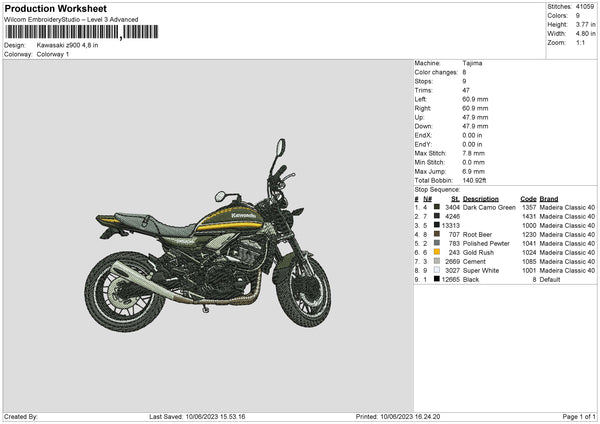Click the Super White description
600x424 pixels.
tap(481, 271)
